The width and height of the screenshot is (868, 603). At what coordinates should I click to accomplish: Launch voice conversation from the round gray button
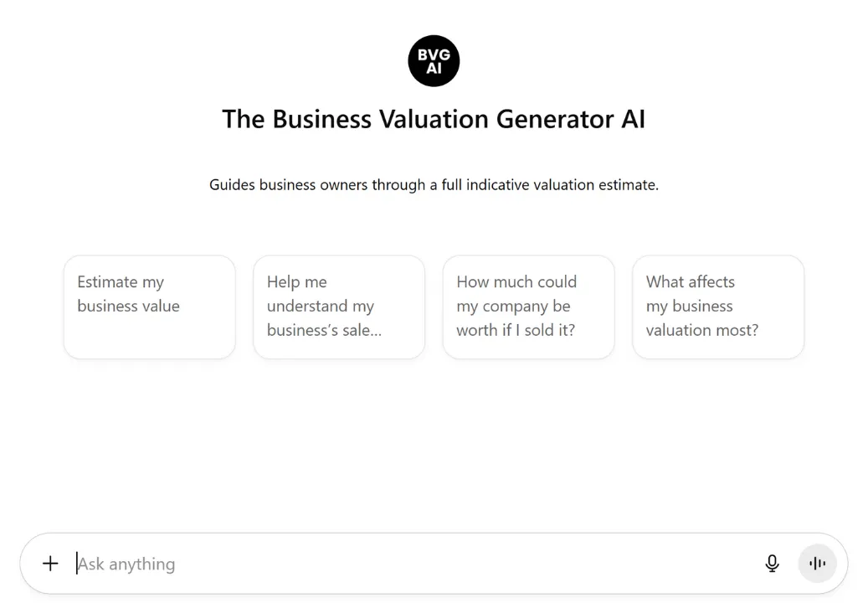[x=817, y=564]
